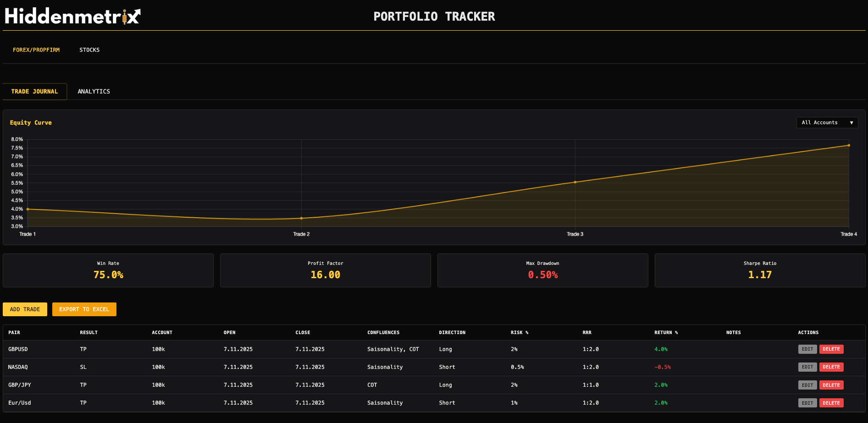This screenshot has width=868, height=423.
Task: Open the All Accounts dropdown
Action: (827, 122)
